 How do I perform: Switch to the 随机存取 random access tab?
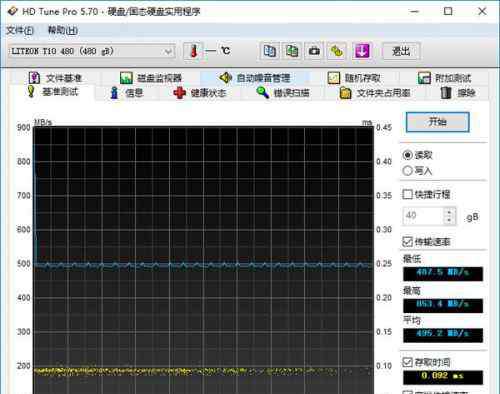(x=354, y=78)
